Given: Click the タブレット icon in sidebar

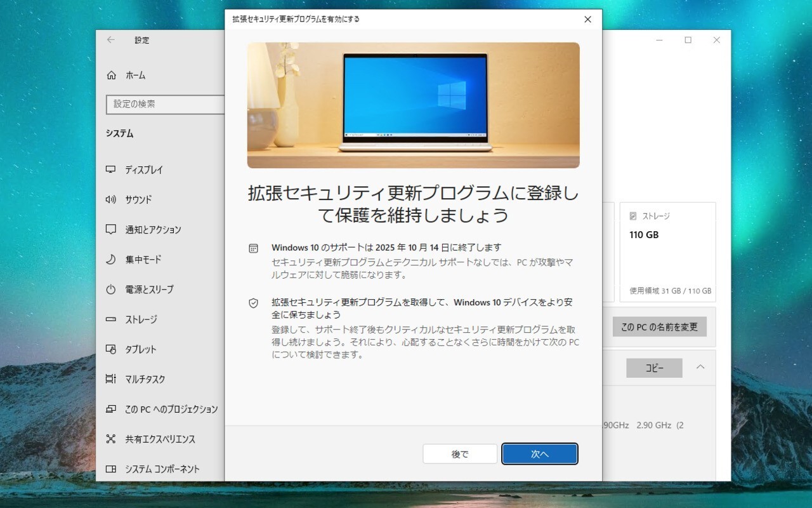Looking at the screenshot, I should [111, 349].
